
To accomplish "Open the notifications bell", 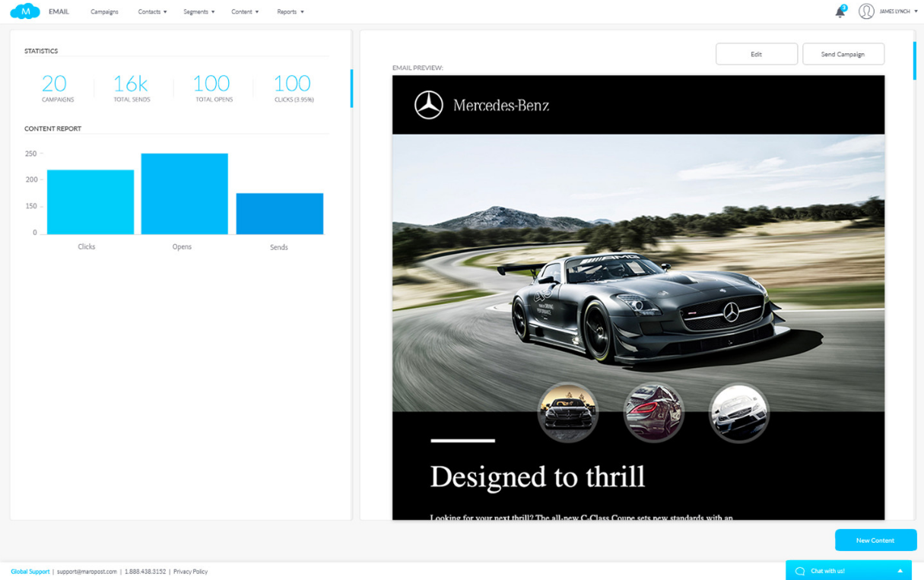I will coord(840,12).
